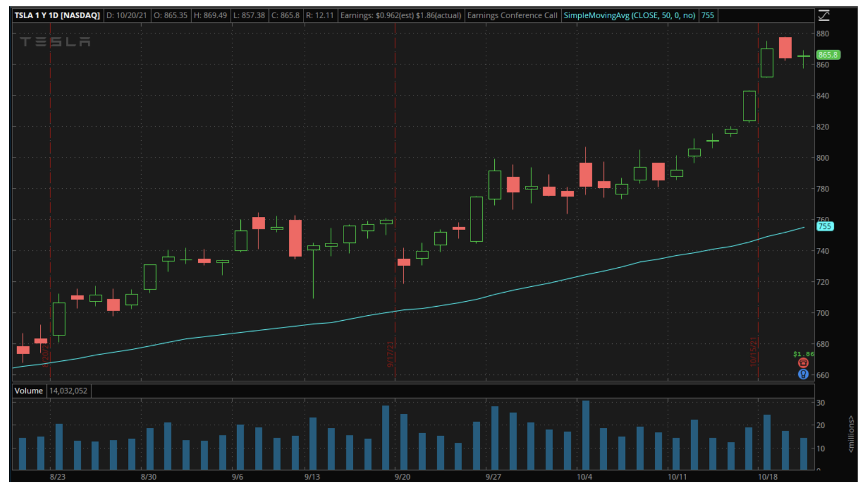Click the <millions> volume axis unit label
This screenshot has height=490, width=868.
(x=851, y=434)
